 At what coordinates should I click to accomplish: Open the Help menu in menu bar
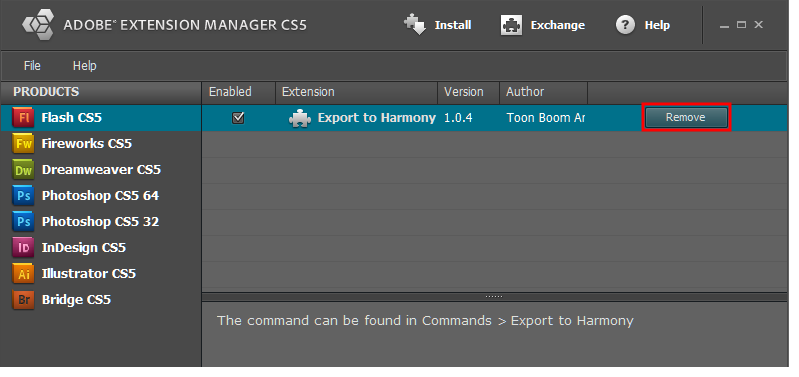85,66
